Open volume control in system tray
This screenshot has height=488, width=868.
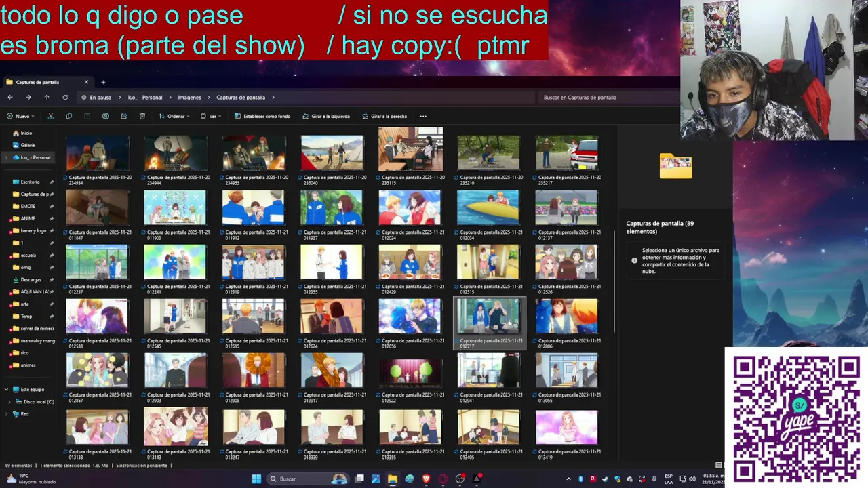692,479
